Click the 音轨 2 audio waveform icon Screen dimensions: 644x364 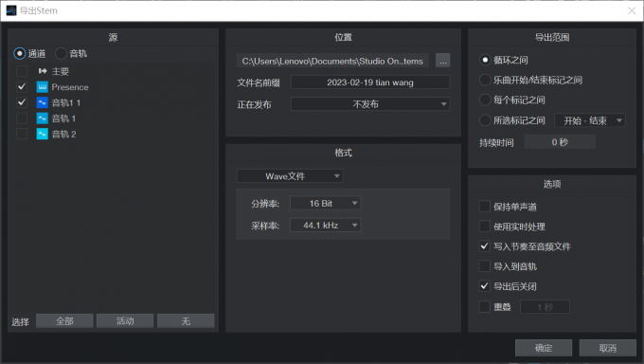coord(43,134)
